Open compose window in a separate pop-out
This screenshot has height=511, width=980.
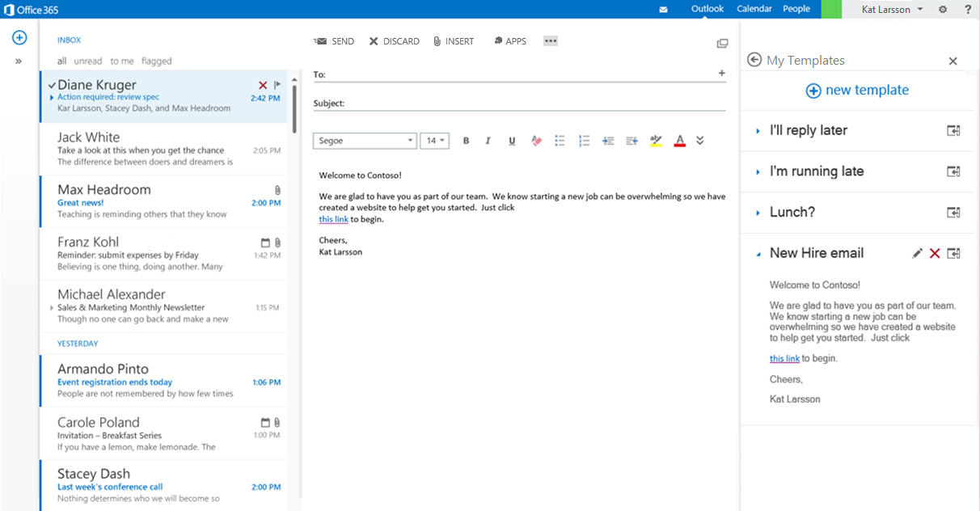pos(722,44)
